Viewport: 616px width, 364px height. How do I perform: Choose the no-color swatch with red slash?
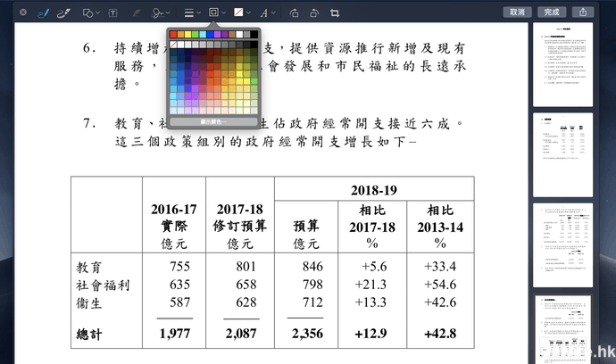(173, 45)
